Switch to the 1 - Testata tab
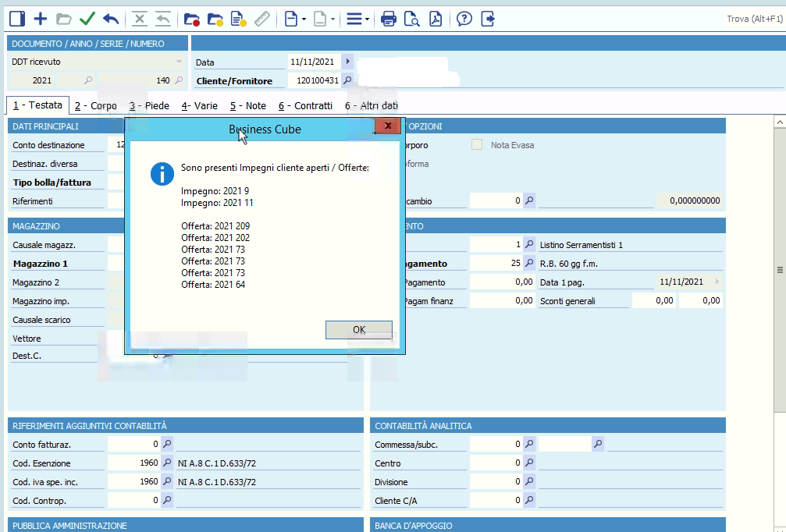Viewport: 786px width, 532px height. point(37,105)
